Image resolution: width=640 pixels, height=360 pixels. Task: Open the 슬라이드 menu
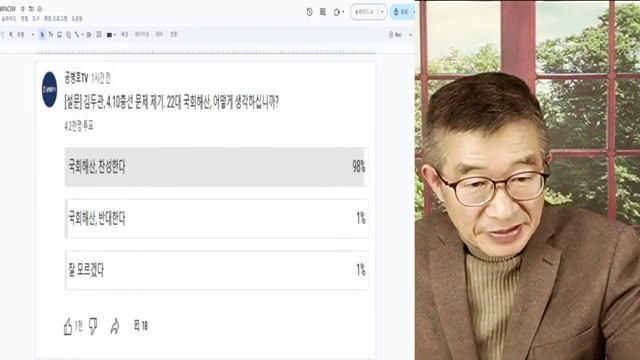click(9, 19)
